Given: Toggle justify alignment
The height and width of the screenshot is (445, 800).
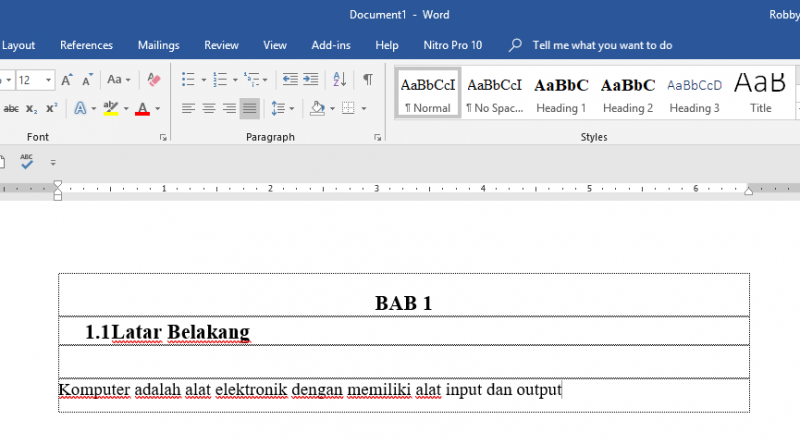Looking at the screenshot, I should pos(249,109).
